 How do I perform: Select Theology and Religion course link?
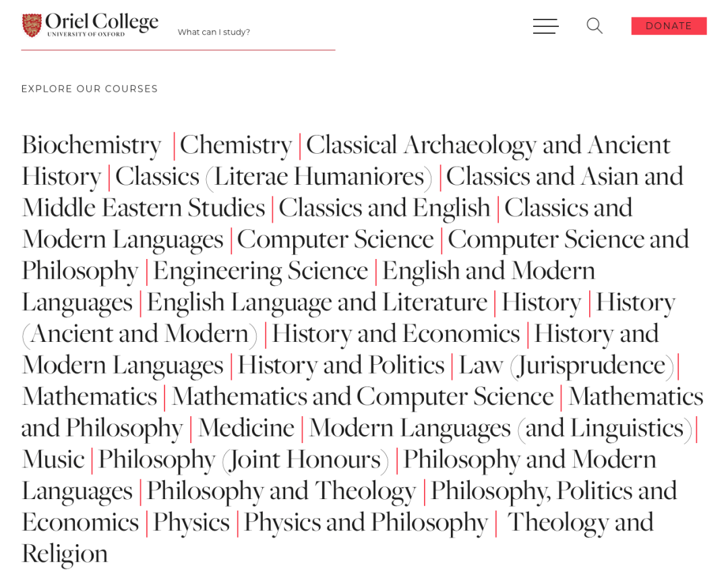(x=580, y=522)
